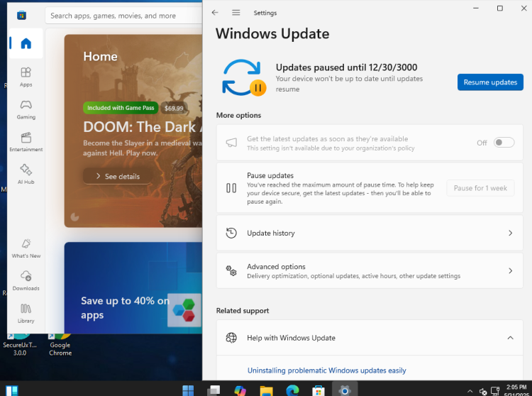
Task: Open What's New in Microsoft Store
Action: pyautogui.click(x=26, y=248)
